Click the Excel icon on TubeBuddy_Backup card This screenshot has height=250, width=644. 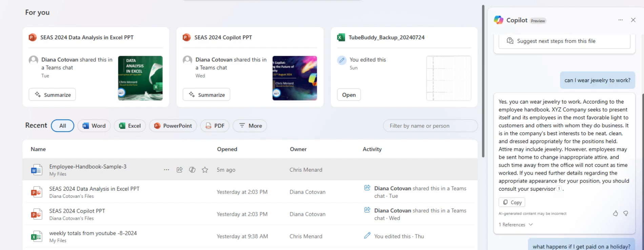(341, 37)
